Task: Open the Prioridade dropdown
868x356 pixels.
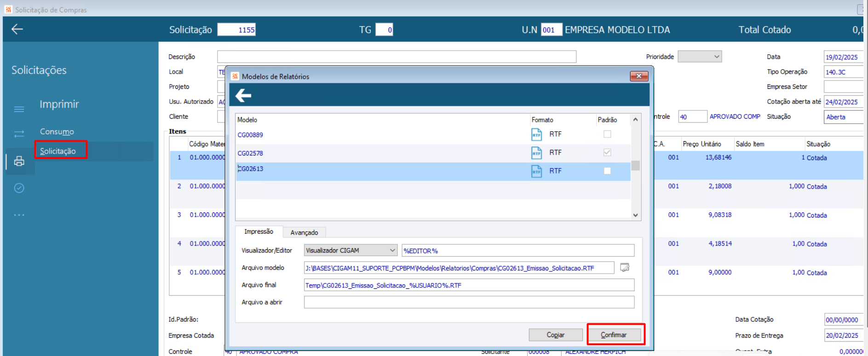Action: click(700, 57)
